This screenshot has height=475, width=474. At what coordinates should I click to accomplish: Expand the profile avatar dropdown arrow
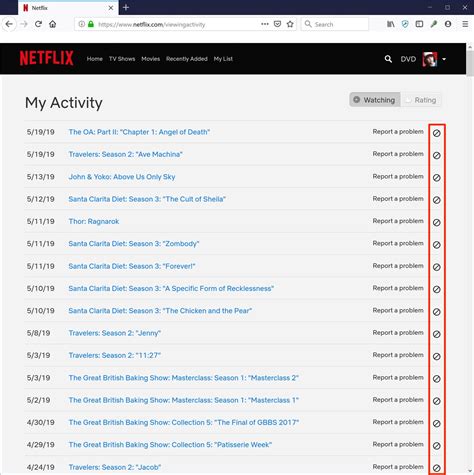[x=444, y=59]
